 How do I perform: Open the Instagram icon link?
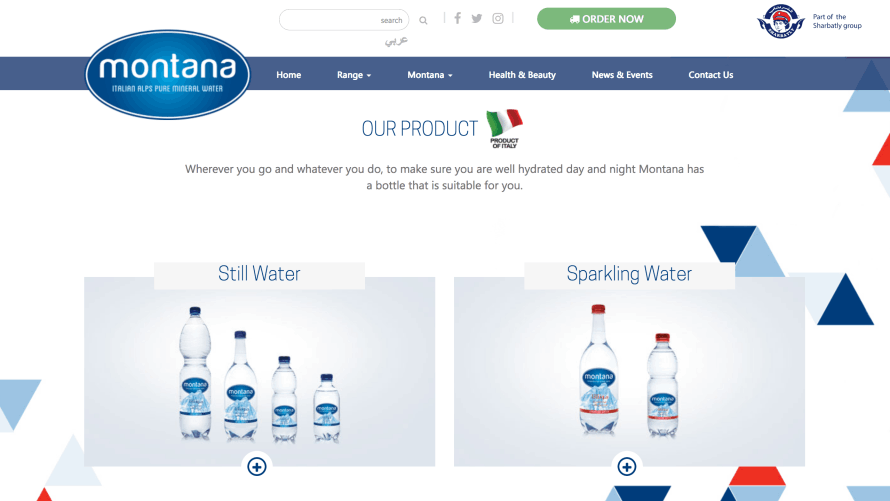click(498, 18)
